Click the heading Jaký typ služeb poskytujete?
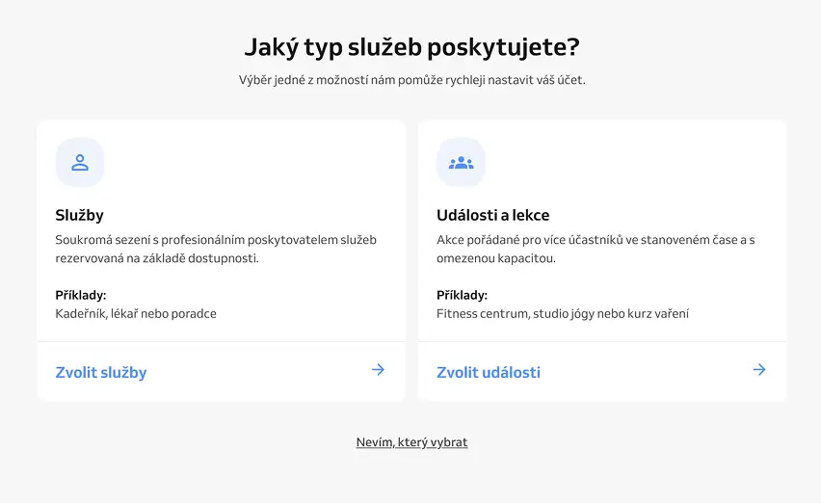The height and width of the screenshot is (504, 821). click(x=412, y=47)
